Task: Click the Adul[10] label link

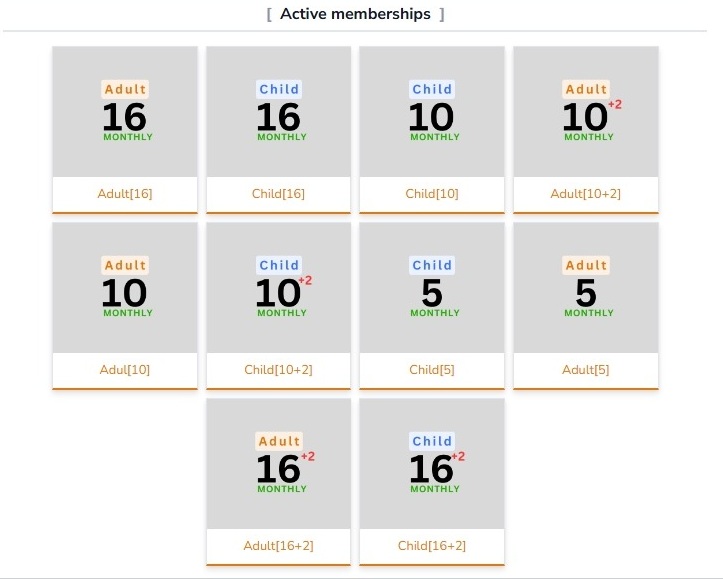Action: click(125, 369)
